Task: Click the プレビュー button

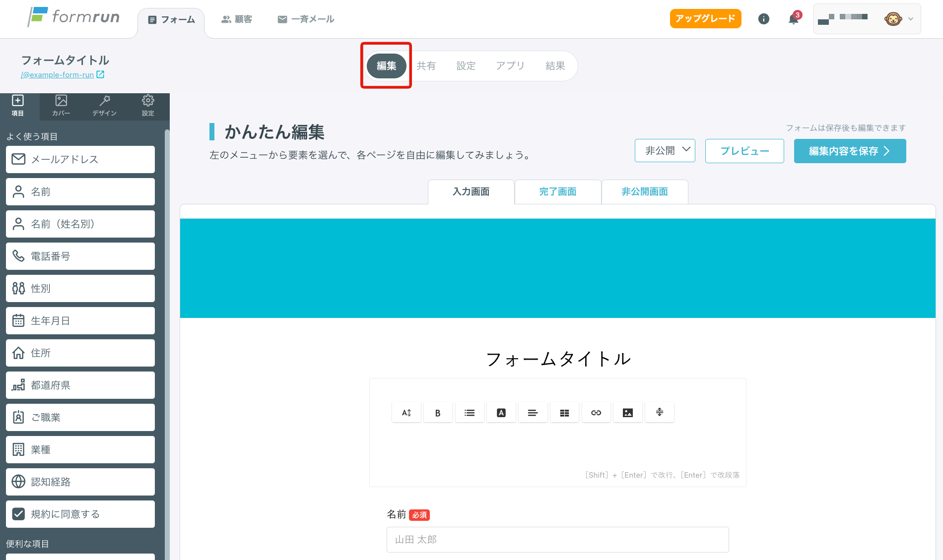Action: (x=744, y=151)
